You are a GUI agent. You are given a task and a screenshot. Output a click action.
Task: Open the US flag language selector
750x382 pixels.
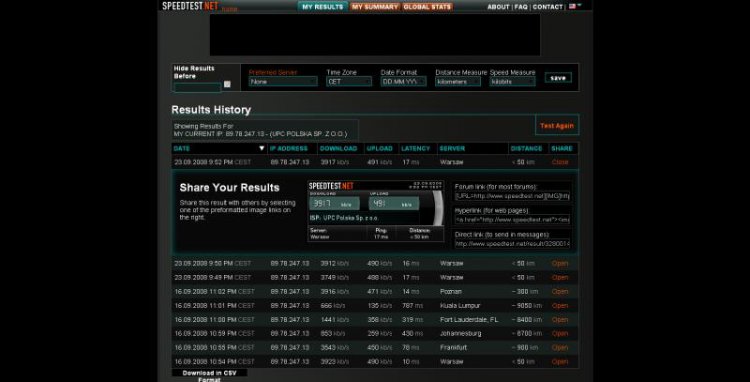pyautogui.click(x=575, y=6)
